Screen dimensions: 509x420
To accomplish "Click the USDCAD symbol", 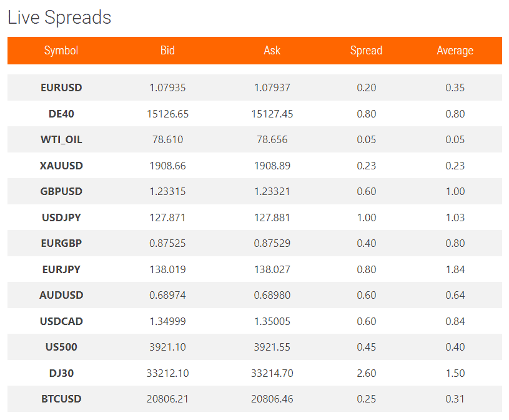I will [61, 321].
